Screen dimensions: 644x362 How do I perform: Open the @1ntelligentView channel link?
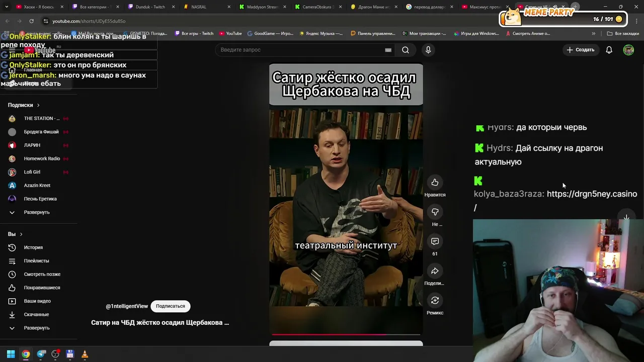pyautogui.click(x=127, y=306)
